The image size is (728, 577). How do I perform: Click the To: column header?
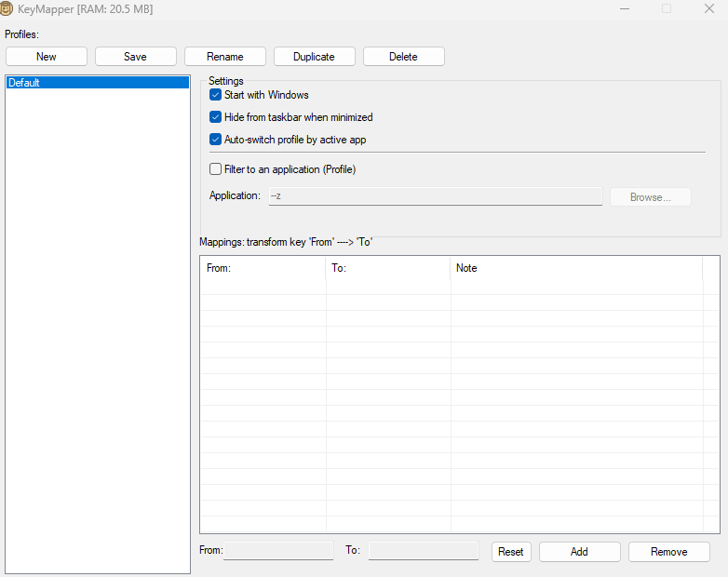388,268
